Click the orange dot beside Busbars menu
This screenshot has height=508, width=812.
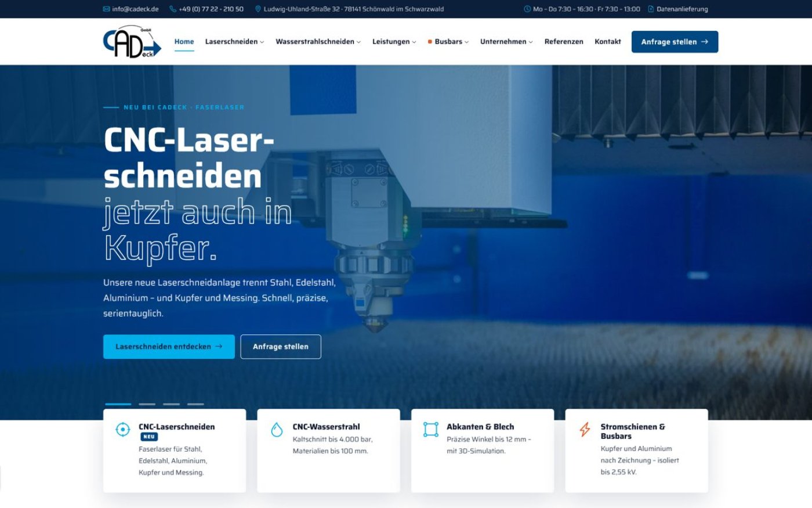coord(430,42)
